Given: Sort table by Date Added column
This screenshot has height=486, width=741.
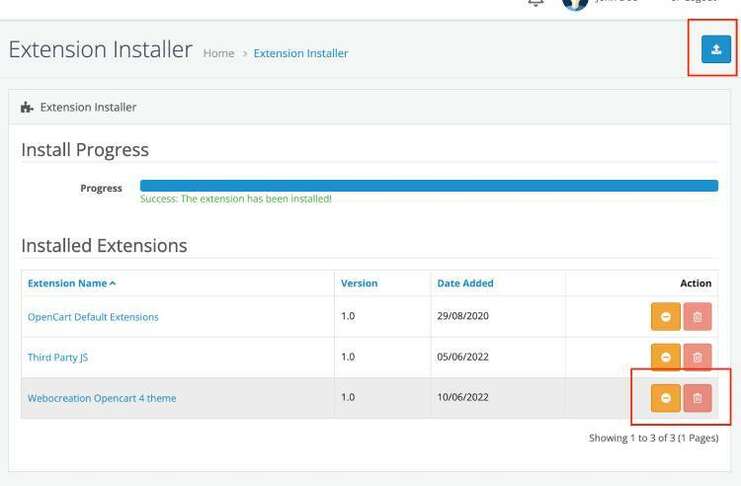Looking at the screenshot, I should (x=465, y=283).
